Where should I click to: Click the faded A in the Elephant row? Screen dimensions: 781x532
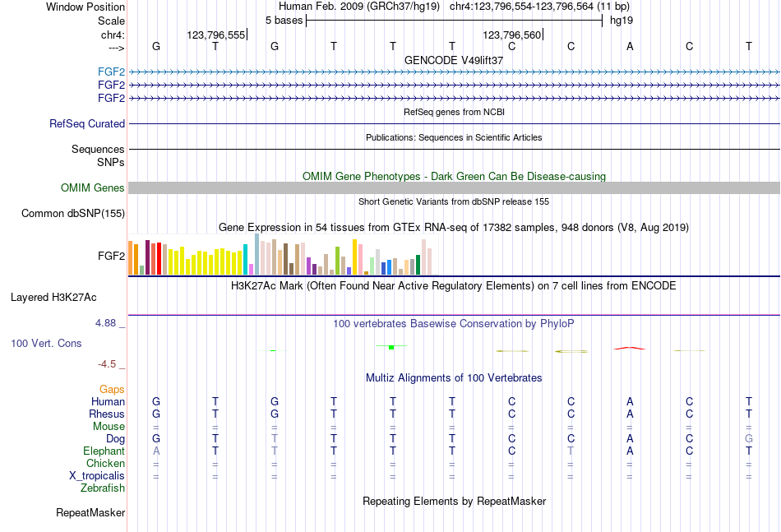tap(156, 451)
